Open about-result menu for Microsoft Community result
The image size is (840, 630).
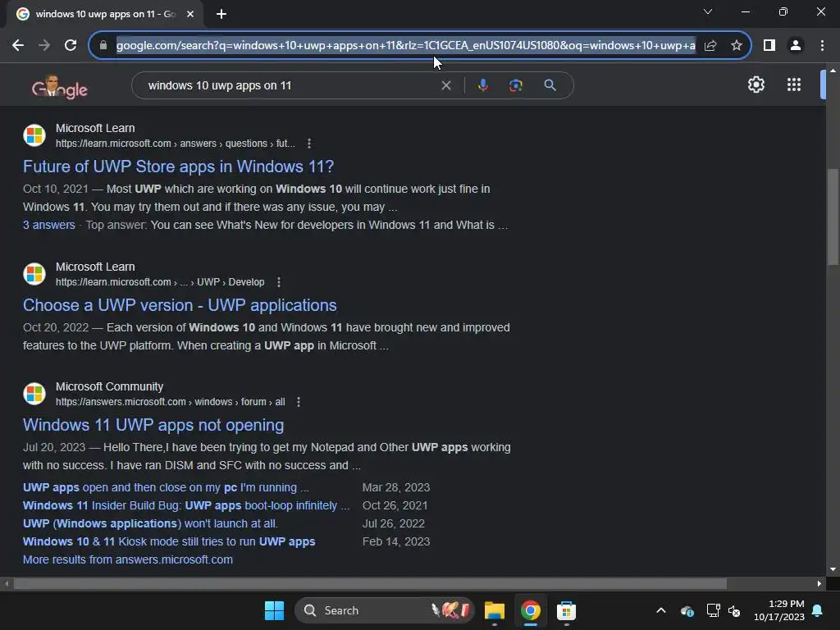(299, 402)
